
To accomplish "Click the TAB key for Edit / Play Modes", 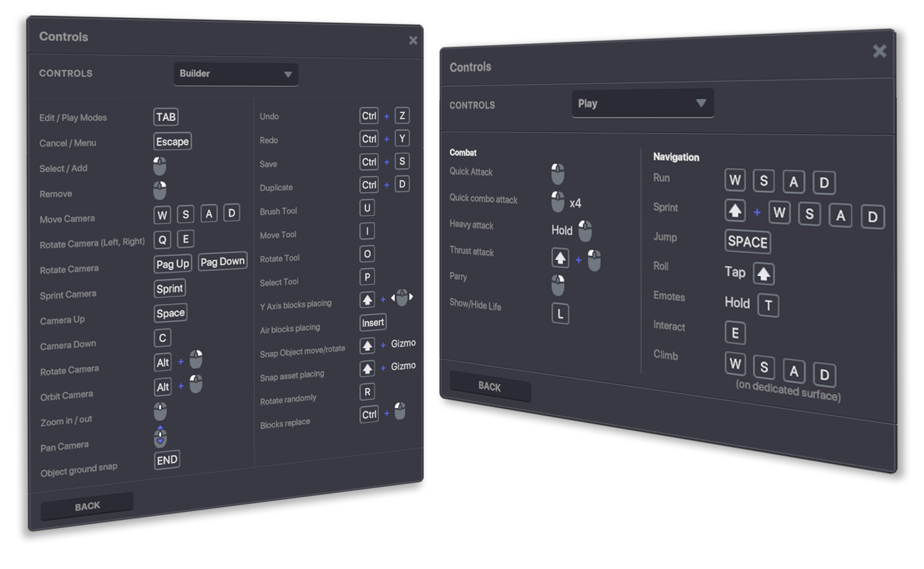I will (x=166, y=117).
